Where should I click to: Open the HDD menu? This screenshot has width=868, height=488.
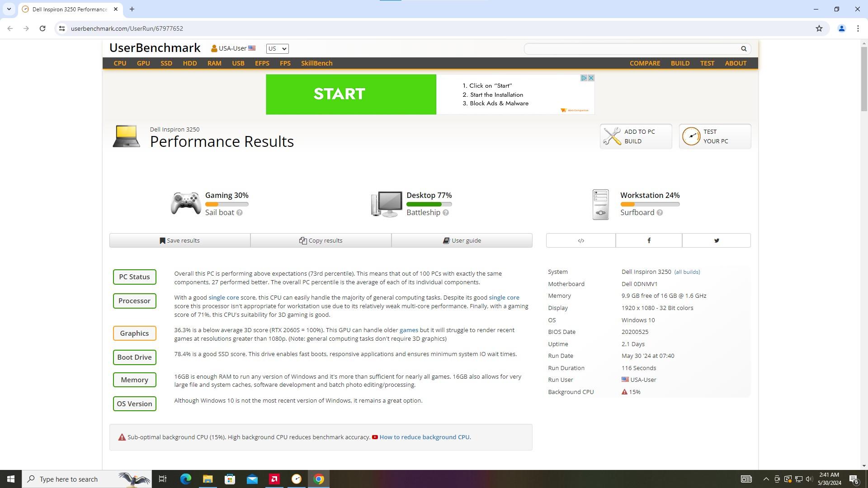click(x=190, y=63)
